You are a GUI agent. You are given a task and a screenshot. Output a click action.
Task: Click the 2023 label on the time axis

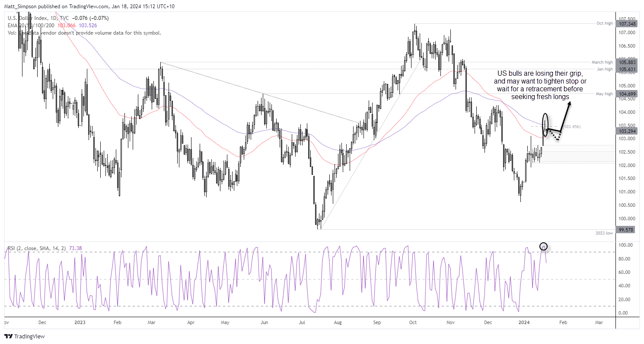[81, 323]
